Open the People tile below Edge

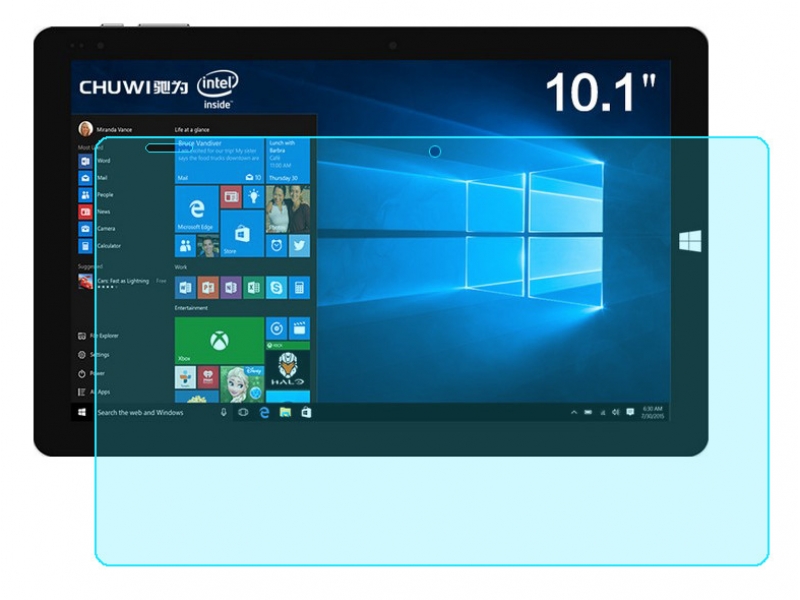[x=185, y=246]
